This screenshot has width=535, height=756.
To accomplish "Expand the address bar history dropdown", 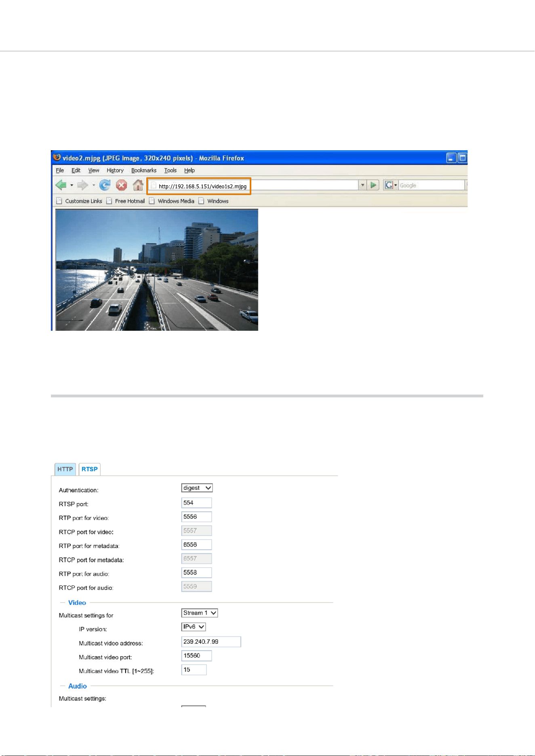I will coord(362,185).
